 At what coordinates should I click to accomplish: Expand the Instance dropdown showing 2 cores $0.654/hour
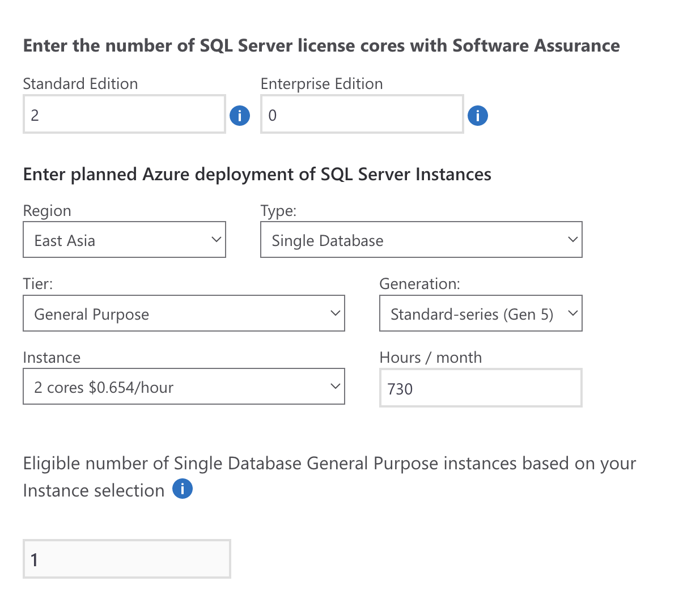tap(184, 387)
